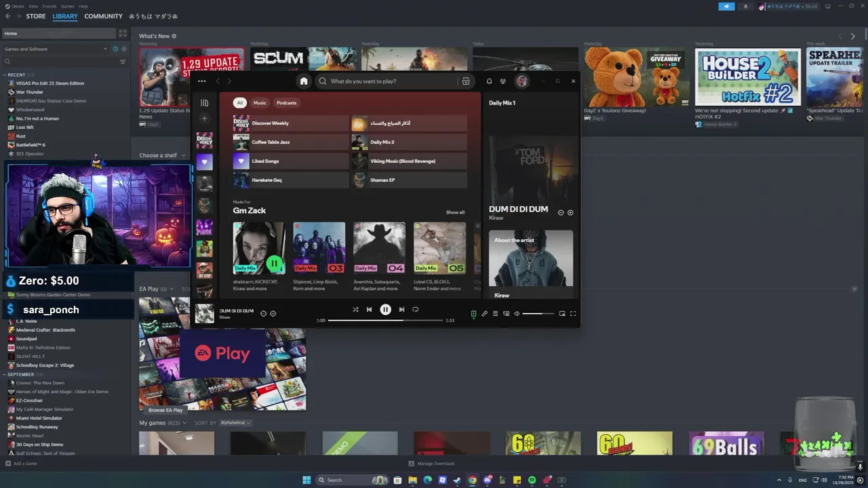The height and width of the screenshot is (488, 868).
Task: Go to Spotify Home icon
Action: point(304,81)
